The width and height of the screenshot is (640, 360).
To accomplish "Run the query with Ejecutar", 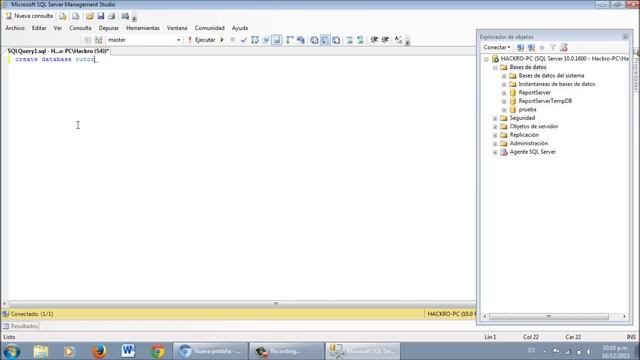I will click(201, 40).
